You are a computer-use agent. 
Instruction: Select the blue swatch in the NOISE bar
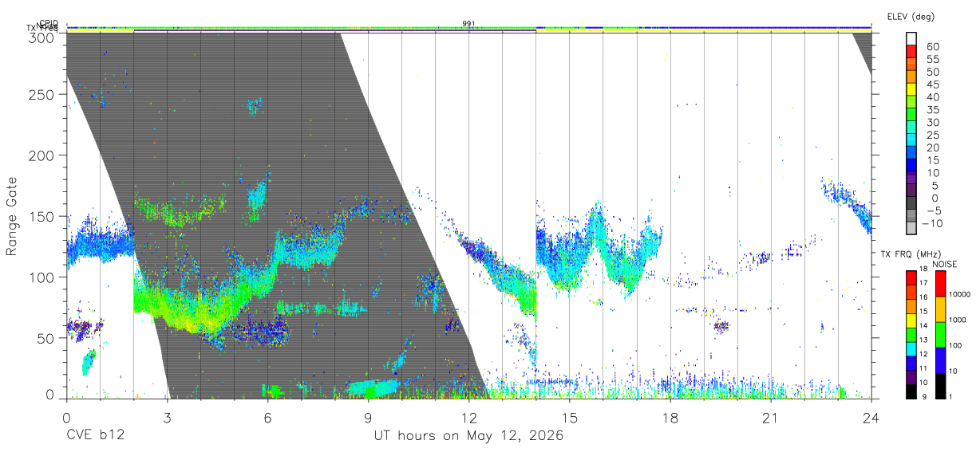click(940, 360)
